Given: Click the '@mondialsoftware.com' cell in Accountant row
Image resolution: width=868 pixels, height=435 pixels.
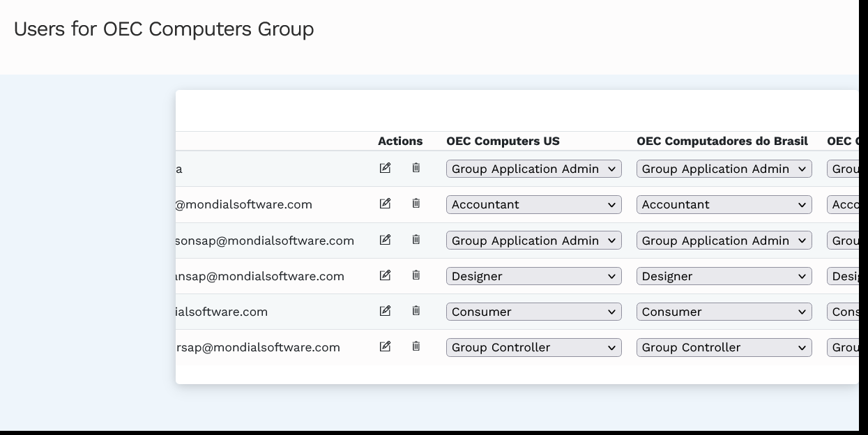Looking at the screenshot, I should click(244, 204).
